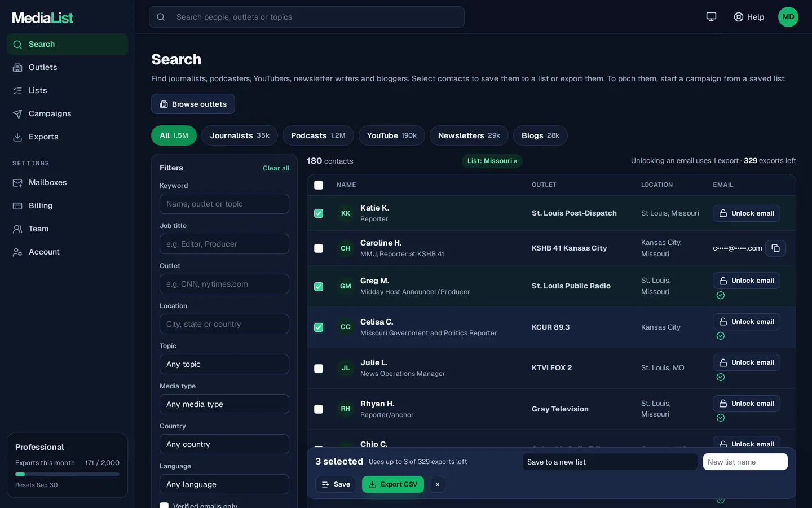Open Help from the top bar
Image resolution: width=812 pixels, height=508 pixels.
coord(749,17)
